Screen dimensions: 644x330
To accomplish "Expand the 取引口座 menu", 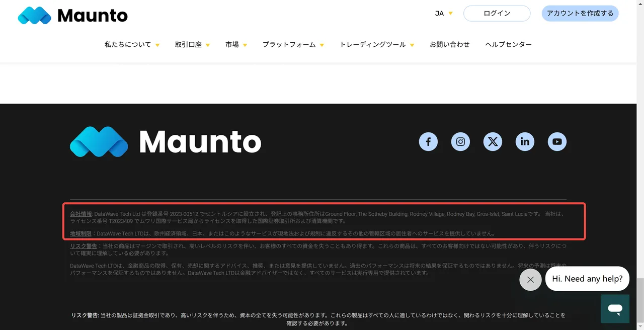I will pyautogui.click(x=192, y=44).
